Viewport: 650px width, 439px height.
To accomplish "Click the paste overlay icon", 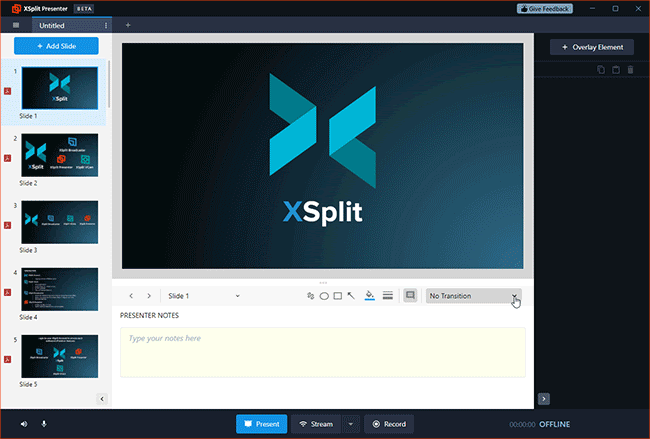I will [x=616, y=70].
